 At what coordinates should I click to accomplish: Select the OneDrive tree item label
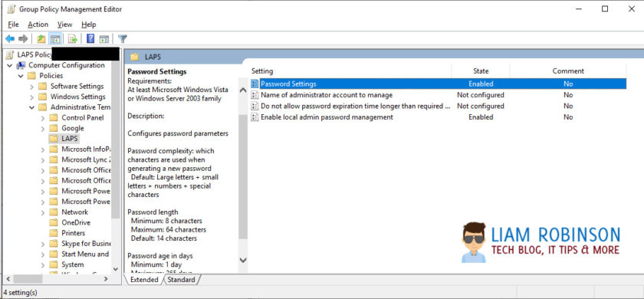(x=76, y=222)
